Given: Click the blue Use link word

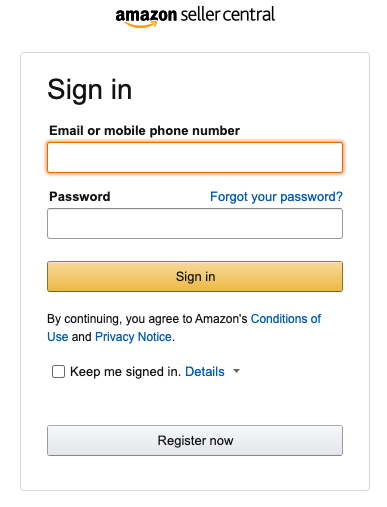Looking at the screenshot, I should click(58, 337).
